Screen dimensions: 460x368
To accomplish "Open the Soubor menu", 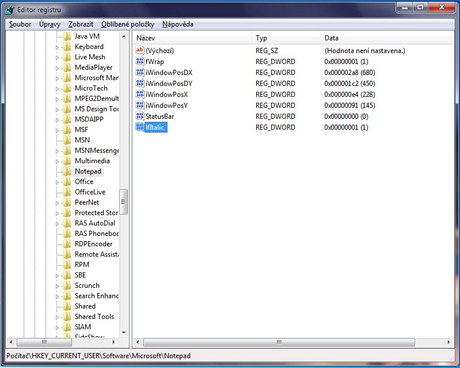I will tap(20, 24).
